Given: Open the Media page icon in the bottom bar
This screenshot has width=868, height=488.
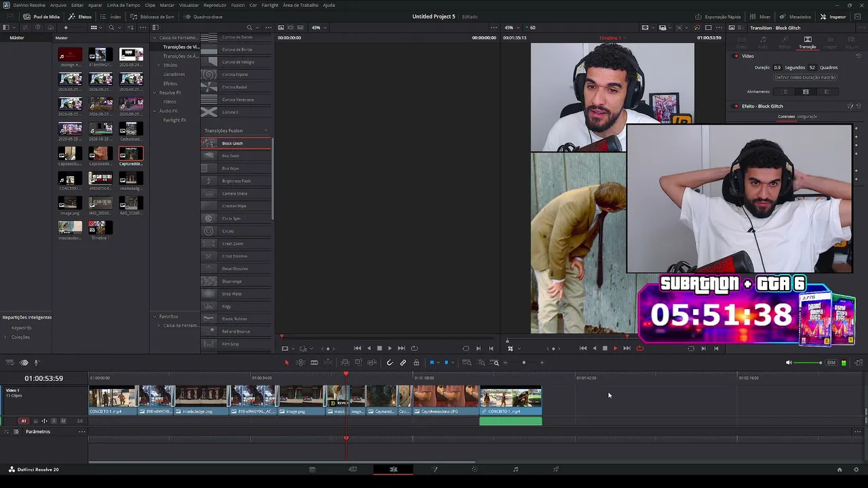Looking at the screenshot, I should coord(312,469).
